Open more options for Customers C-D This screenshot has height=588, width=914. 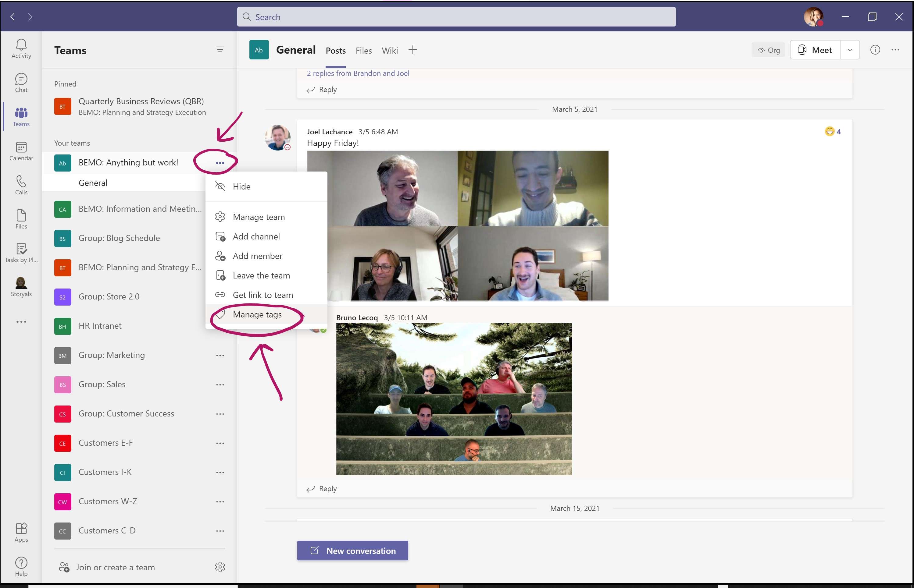220,531
